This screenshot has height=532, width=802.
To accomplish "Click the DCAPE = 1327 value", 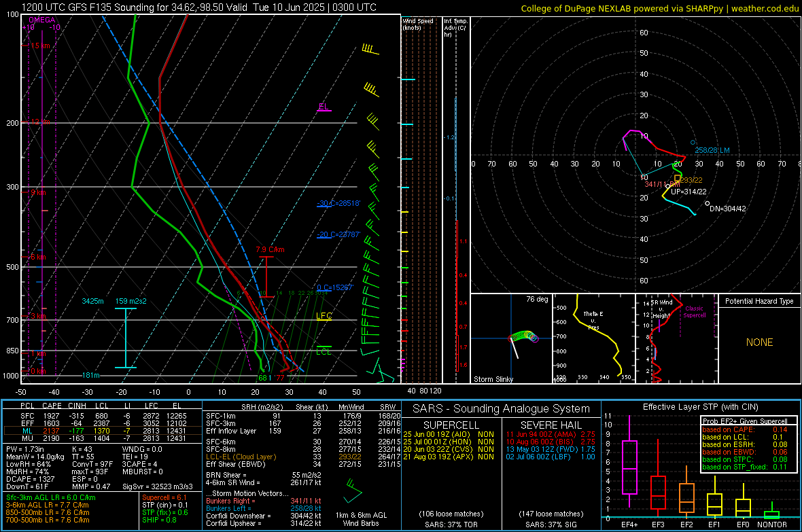I will coord(30,479).
